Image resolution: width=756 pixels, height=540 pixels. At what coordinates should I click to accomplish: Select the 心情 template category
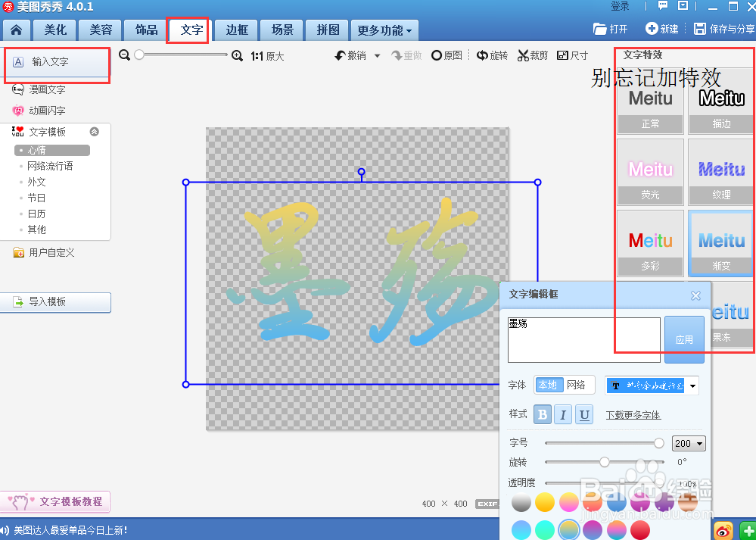click(x=51, y=150)
